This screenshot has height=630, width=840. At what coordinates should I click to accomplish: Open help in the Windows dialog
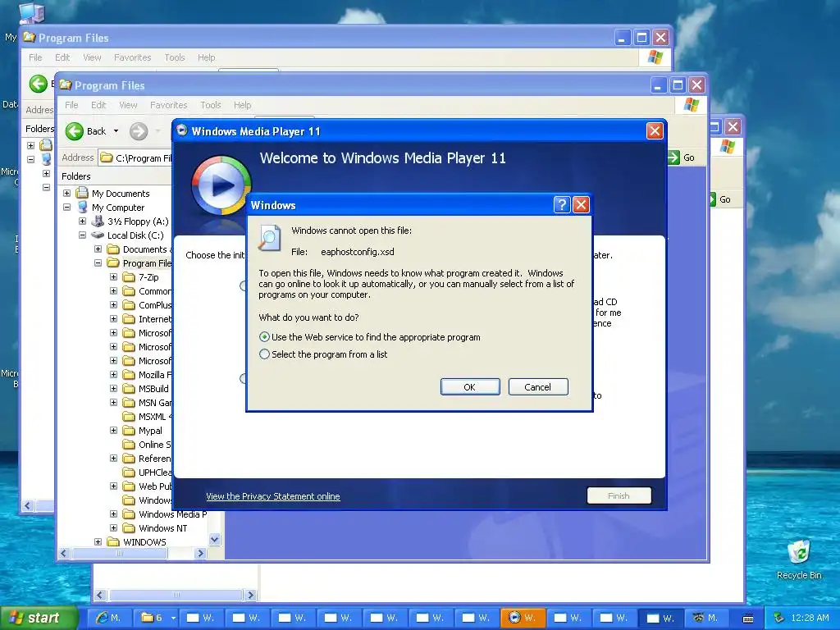[561, 204]
